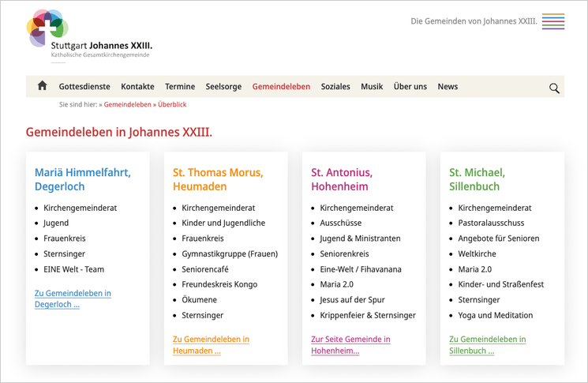Click Kirchengemeinderat in the Heumaden card

tap(219, 208)
